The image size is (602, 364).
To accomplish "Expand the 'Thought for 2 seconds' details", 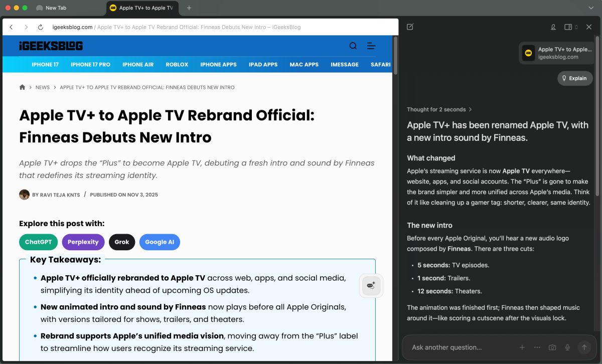I will pyautogui.click(x=439, y=109).
